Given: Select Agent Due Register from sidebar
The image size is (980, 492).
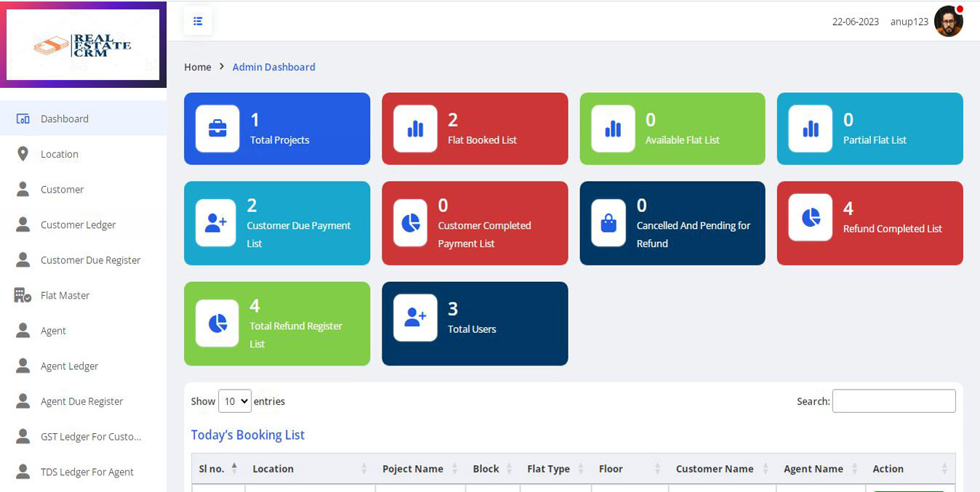Looking at the screenshot, I should pos(81,401).
